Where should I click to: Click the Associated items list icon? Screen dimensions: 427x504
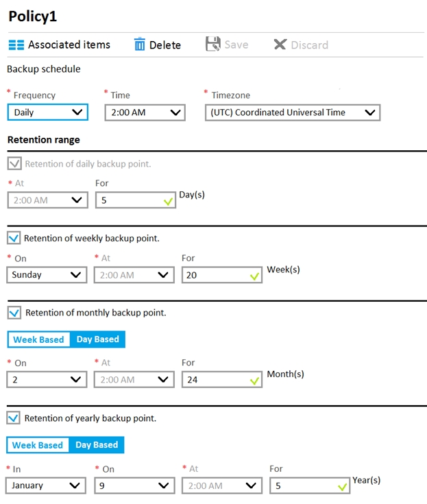pyautogui.click(x=16, y=45)
